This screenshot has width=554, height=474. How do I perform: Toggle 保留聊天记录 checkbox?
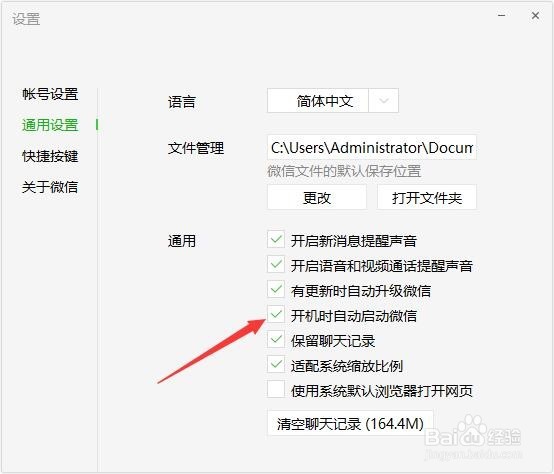click(276, 339)
